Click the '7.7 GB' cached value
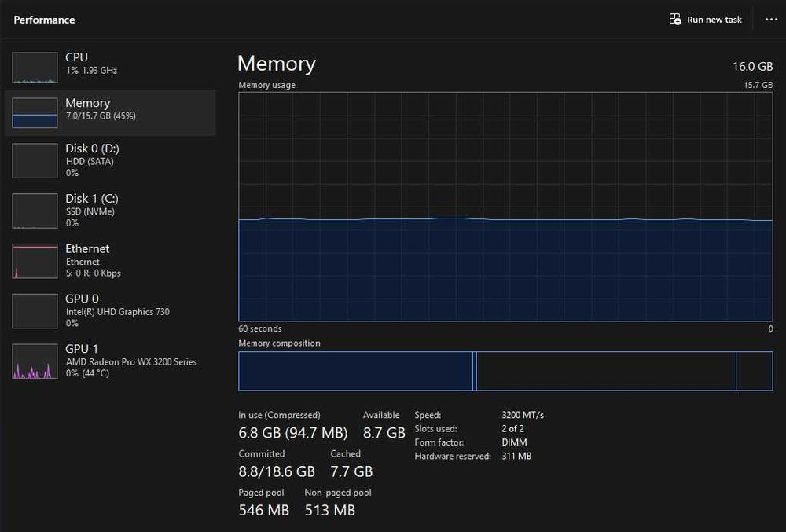 (x=351, y=471)
